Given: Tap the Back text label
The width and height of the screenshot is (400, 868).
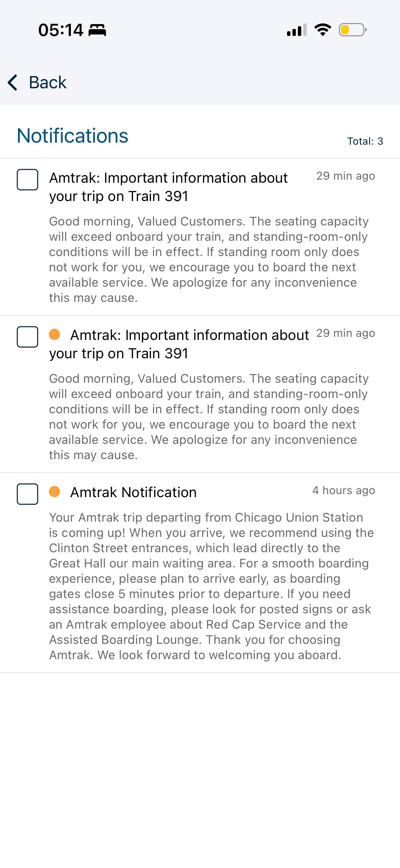Looking at the screenshot, I should click(47, 83).
